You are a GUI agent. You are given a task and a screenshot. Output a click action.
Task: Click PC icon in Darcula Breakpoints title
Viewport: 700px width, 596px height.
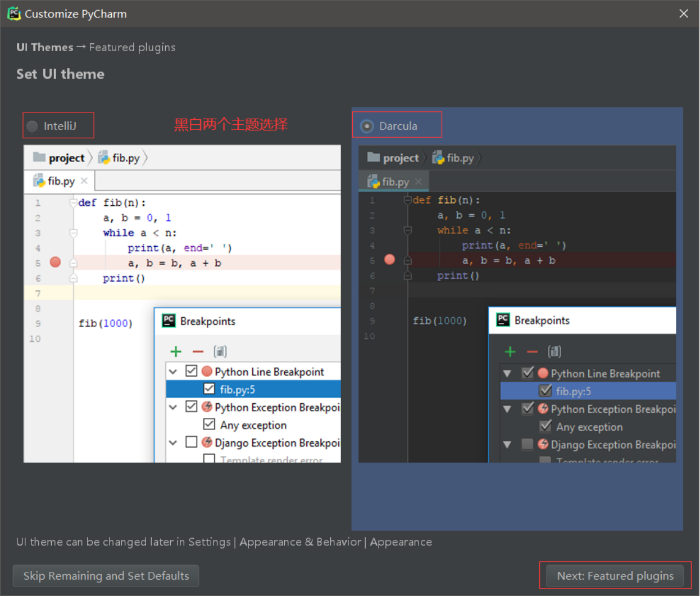pyautogui.click(x=503, y=319)
